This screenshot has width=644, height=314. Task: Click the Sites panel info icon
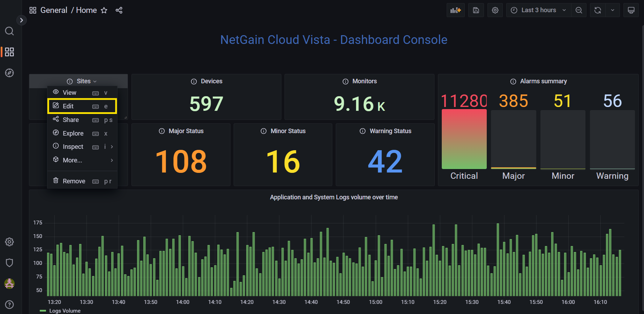pos(70,81)
